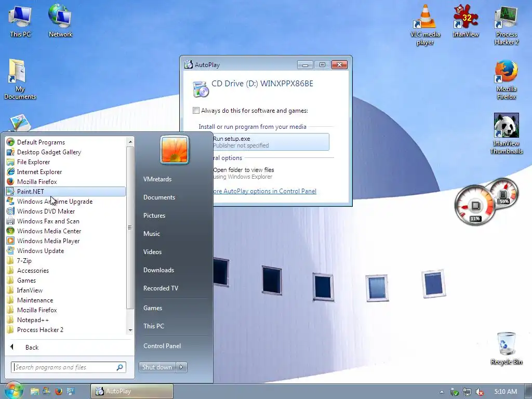532x399 pixels.
Task: Open Windows Update from program list
Action: (66, 250)
